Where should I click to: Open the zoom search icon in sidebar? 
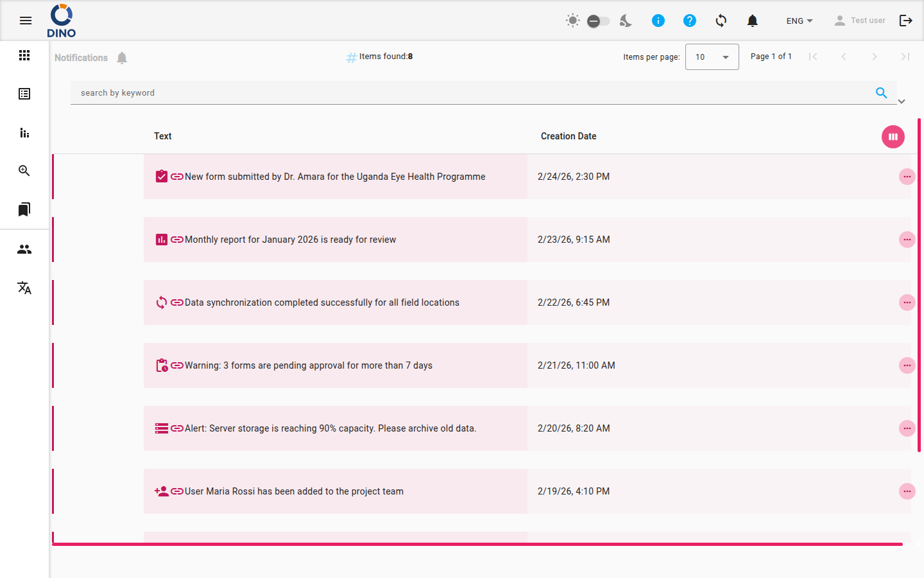pyautogui.click(x=24, y=171)
